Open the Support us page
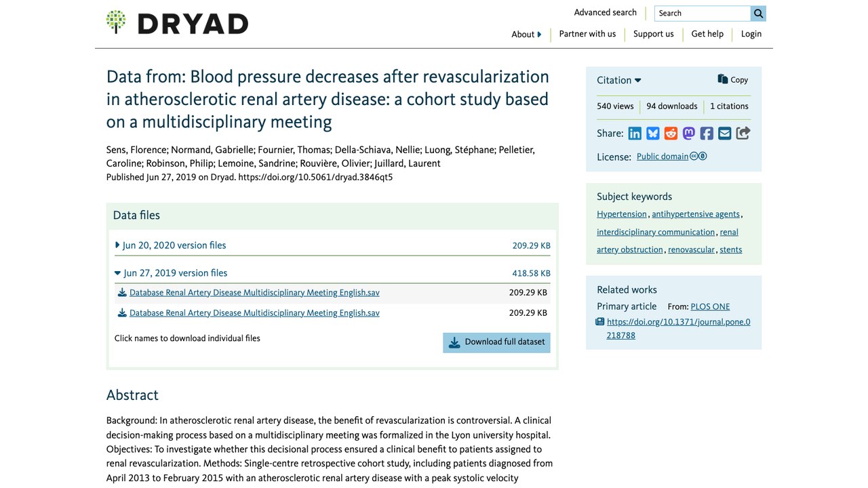The height and width of the screenshot is (488, 868). coord(654,34)
